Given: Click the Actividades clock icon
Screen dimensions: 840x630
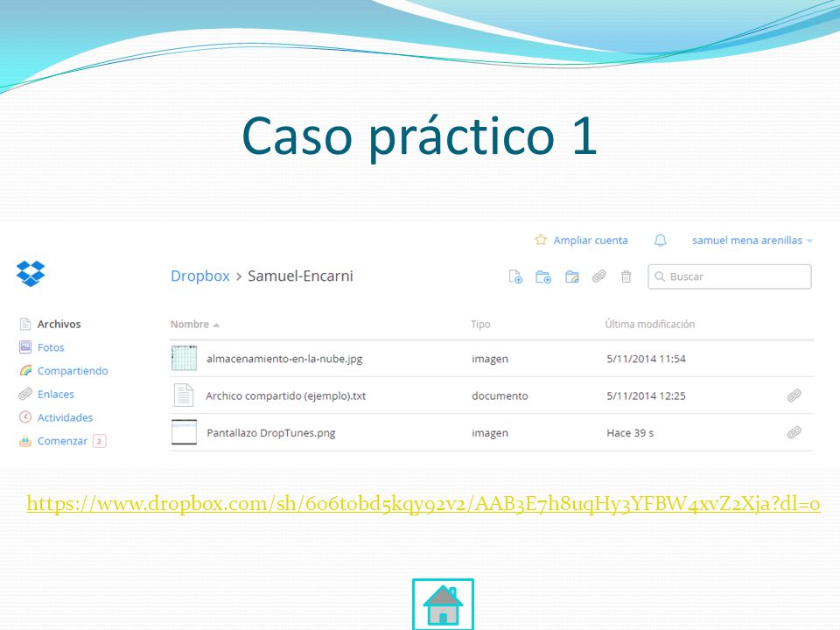Looking at the screenshot, I should pyautogui.click(x=25, y=417).
